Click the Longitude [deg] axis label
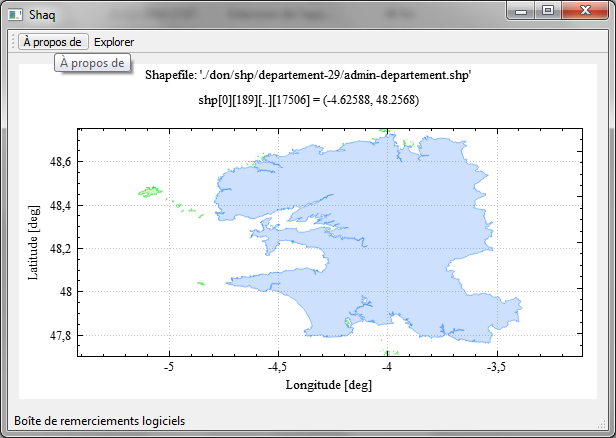This screenshot has width=616, height=438. click(x=329, y=384)
